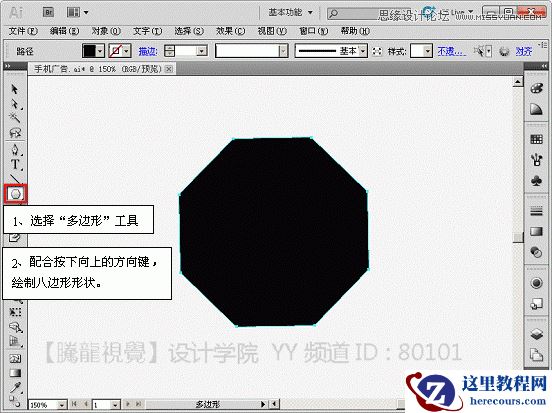This screenshot has width=552, height=413.
Task: Open the 文件(F) menu
Action: pos(23,31)
